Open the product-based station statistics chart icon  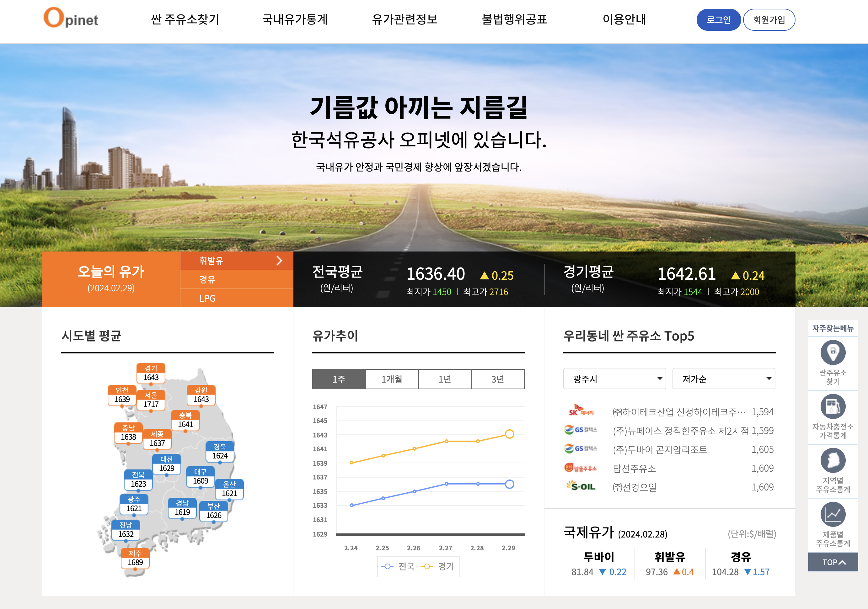[x=833, y=514]
